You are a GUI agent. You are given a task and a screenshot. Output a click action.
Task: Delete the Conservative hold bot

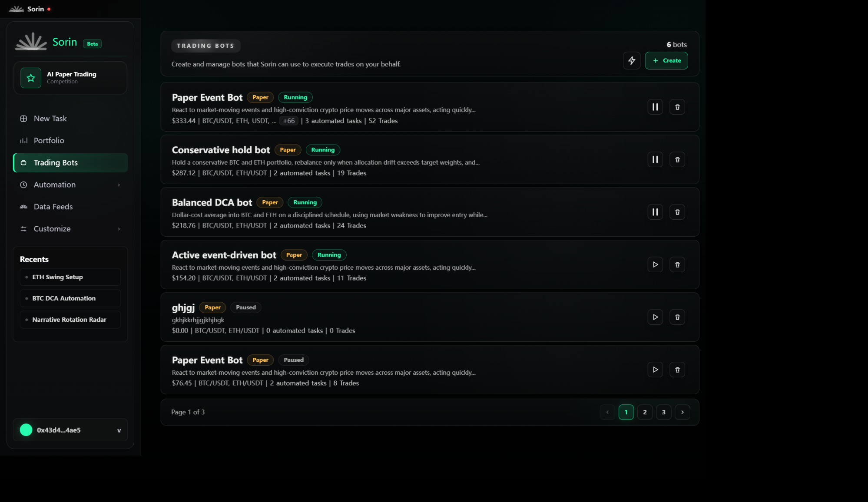(677, 159)
